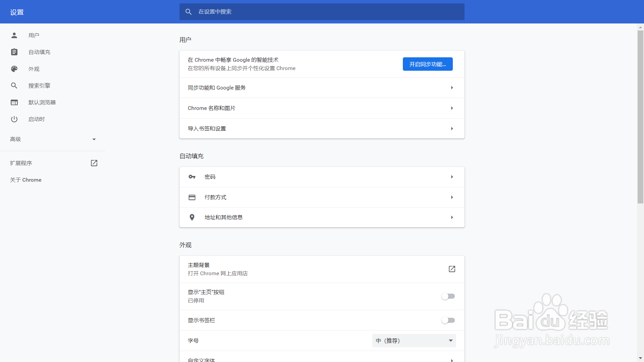Click the location pin icon for addresses
Viewport: 644px width, 362px height.
[x=192, y=217]
